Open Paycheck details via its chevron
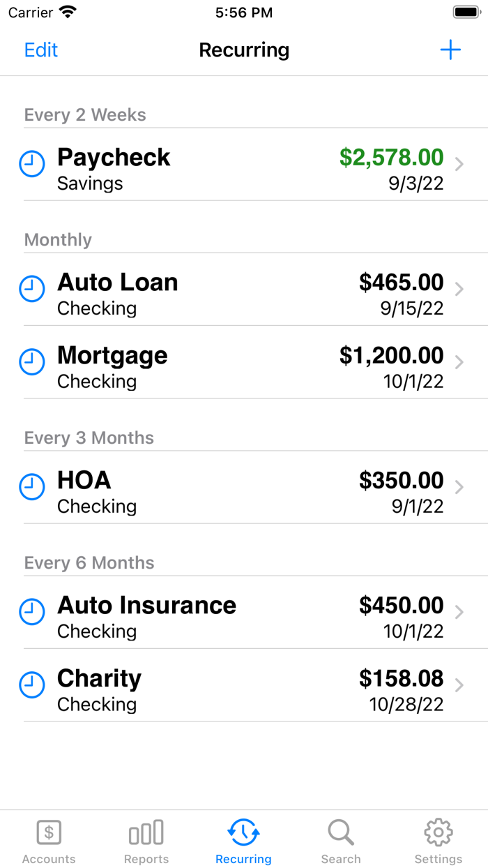This screenshot has height=868, width=488. pyautogui.click(x=459, y=164)
